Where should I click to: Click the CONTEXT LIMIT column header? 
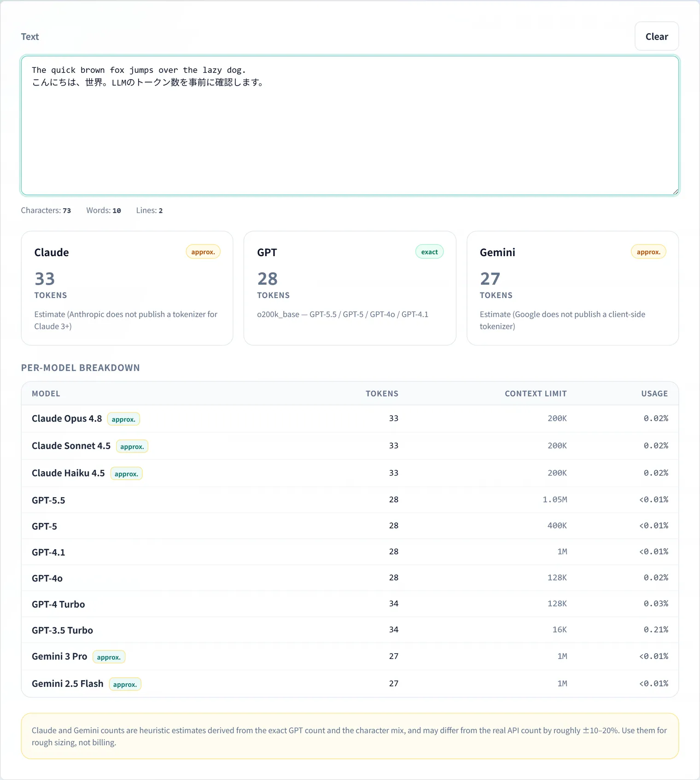click(536, 393)
